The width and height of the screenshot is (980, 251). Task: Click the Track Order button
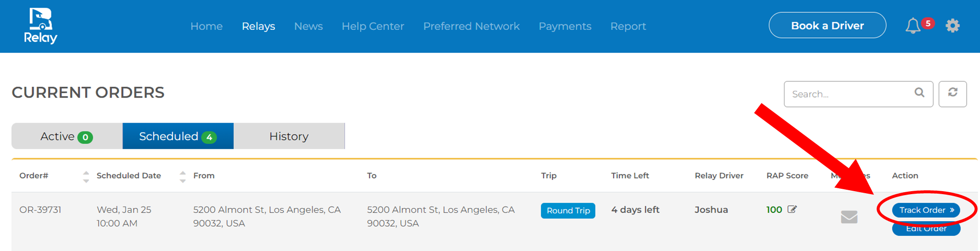pyautogui.click(x=926, y=210)
